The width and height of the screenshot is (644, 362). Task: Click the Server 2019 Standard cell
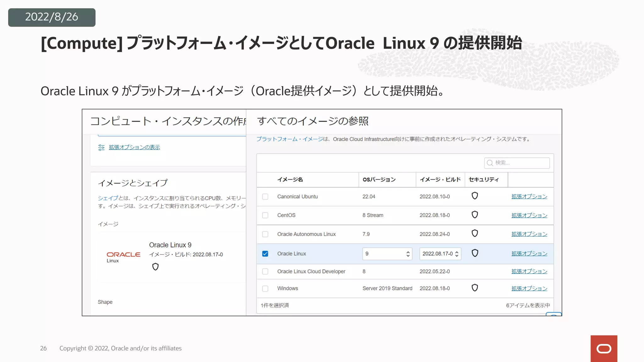click(387, 288)
